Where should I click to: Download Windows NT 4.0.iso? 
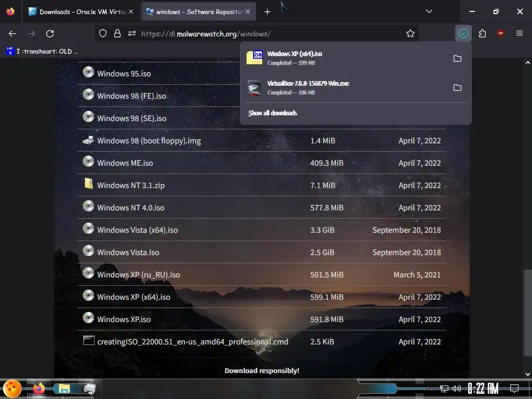coord(130,208)
